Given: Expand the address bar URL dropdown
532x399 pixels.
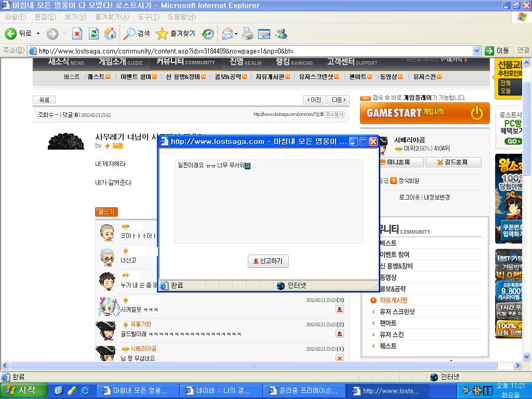Looking at the screenshot, I should (477, 51).
